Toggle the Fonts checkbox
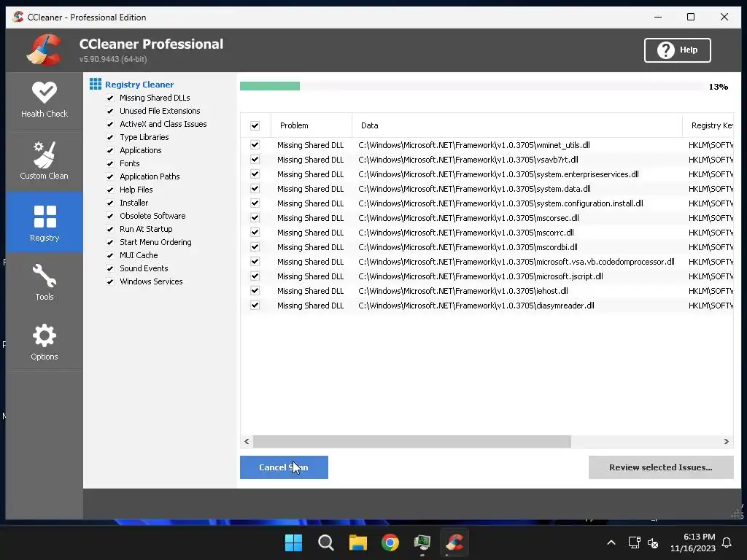The height and width of the screenshot is (560, 747). (x=110, y=163)
